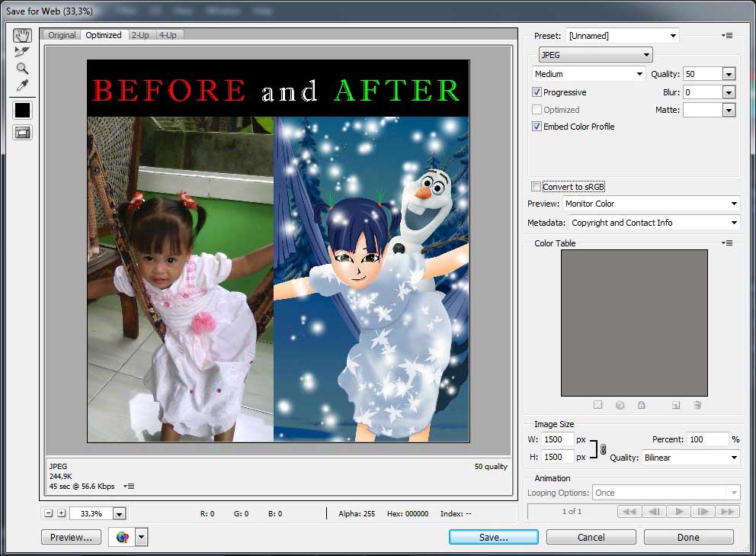Click the Cancel button
Image resolution: width=756 pixels, height=556 pixels.
click(x=591, y=537)
